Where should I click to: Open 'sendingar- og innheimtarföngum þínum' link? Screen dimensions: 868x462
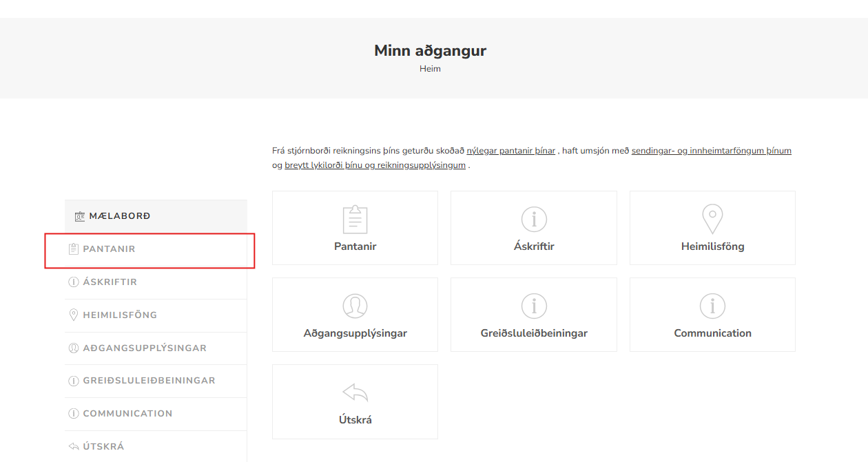711,151
